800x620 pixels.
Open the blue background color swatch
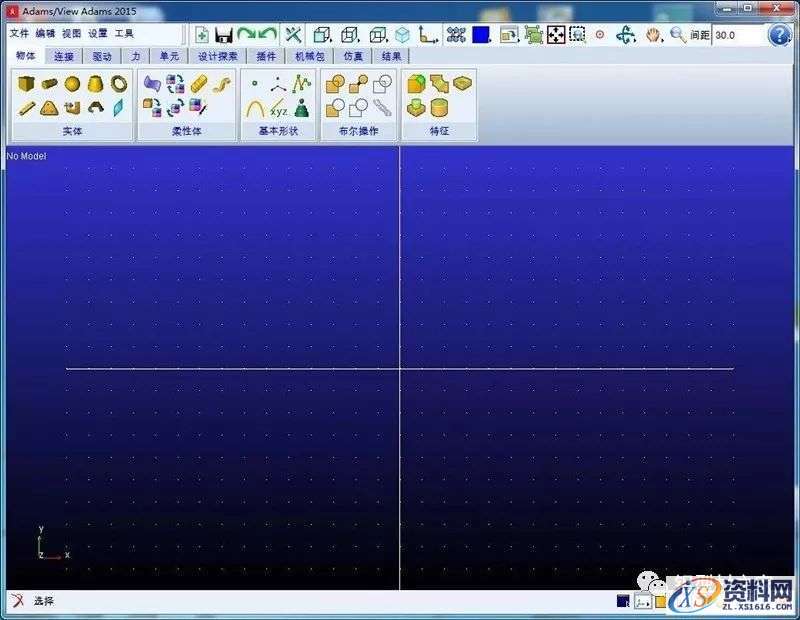(x=481, y=34)
